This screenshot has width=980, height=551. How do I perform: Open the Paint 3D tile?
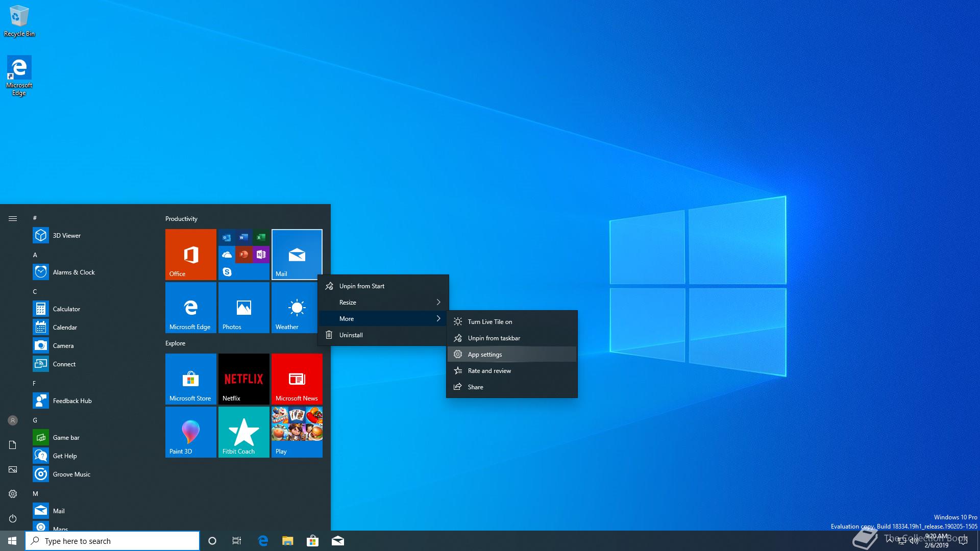click(x=191, y=432)
